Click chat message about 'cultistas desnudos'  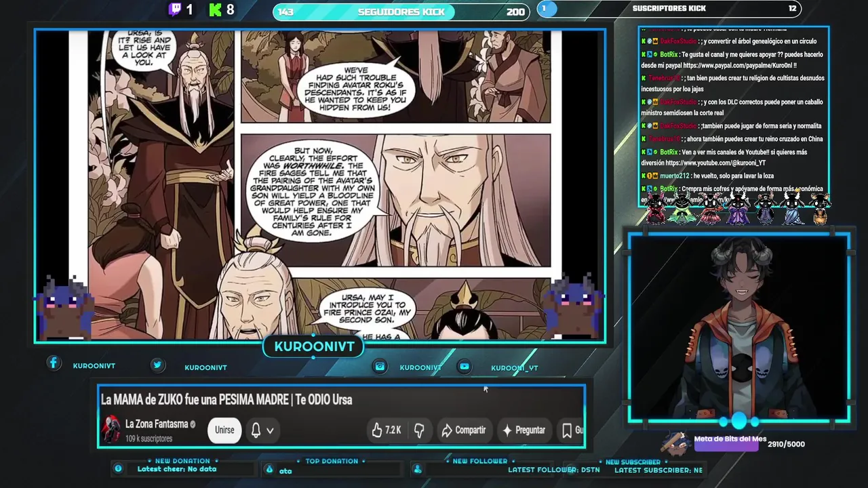732,83
